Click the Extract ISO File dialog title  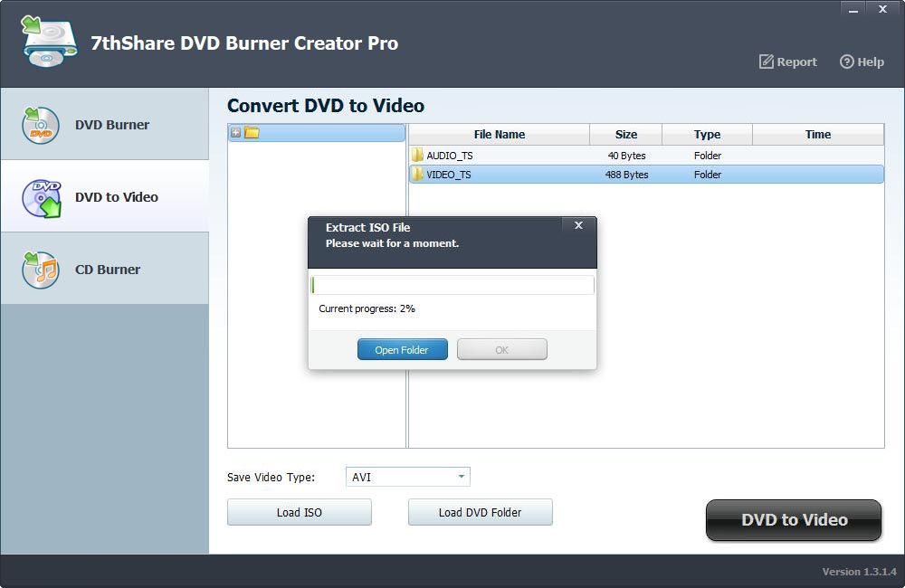(367, 227)
